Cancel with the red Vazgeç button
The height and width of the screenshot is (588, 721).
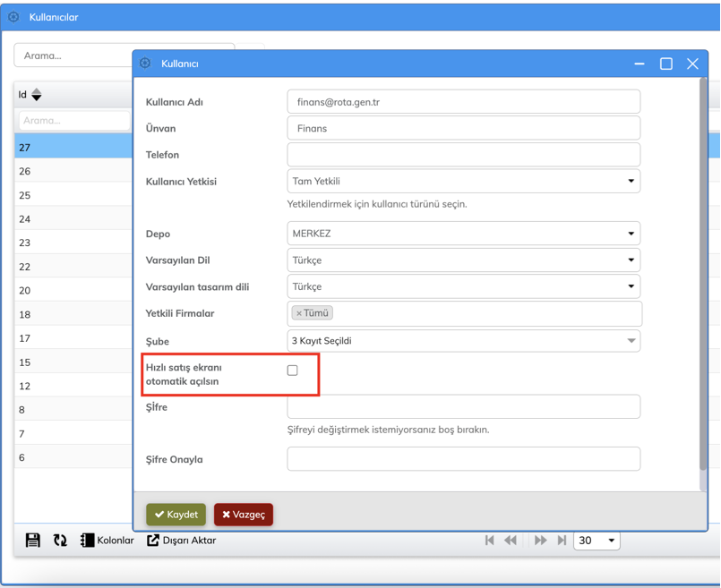point(244,515)
